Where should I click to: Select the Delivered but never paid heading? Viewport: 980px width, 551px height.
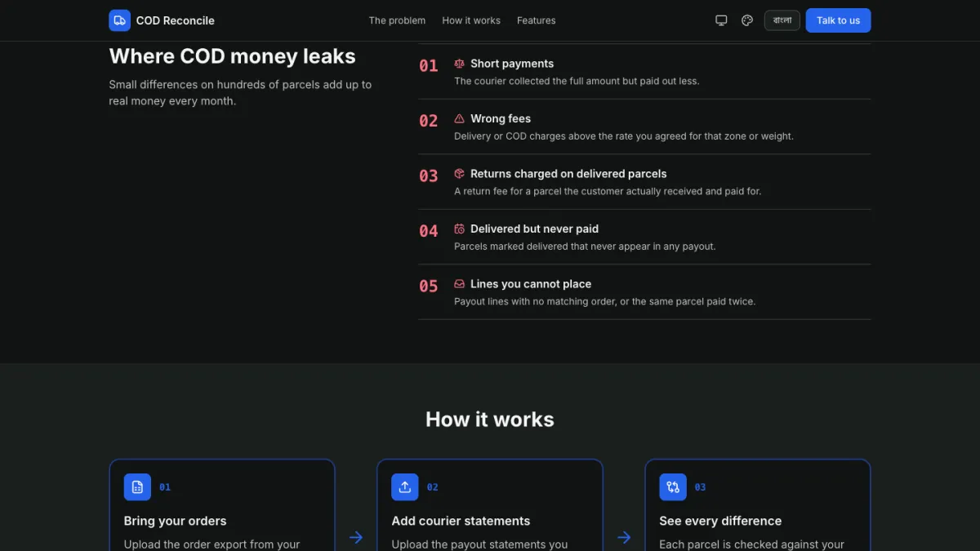click(534, 229)
